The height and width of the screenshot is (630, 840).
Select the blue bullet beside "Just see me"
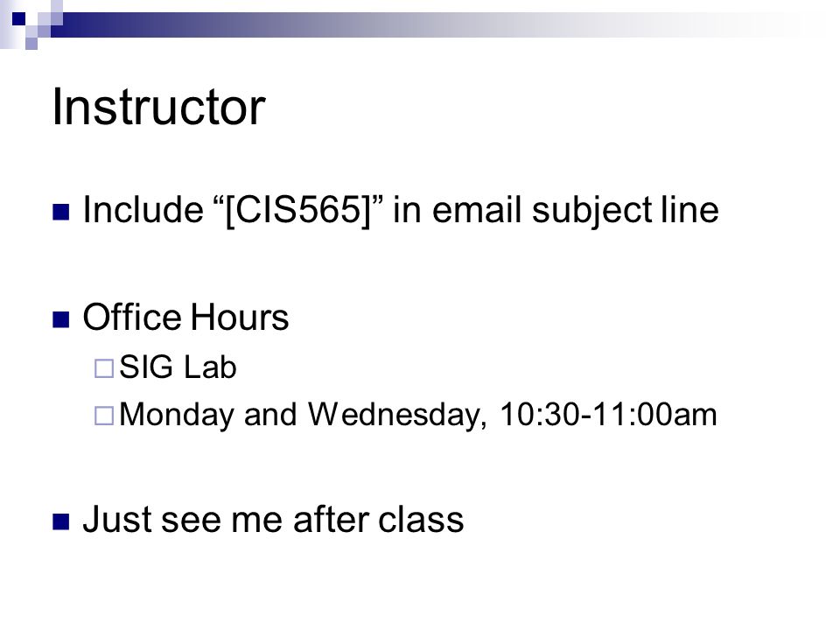coord(61,521)
